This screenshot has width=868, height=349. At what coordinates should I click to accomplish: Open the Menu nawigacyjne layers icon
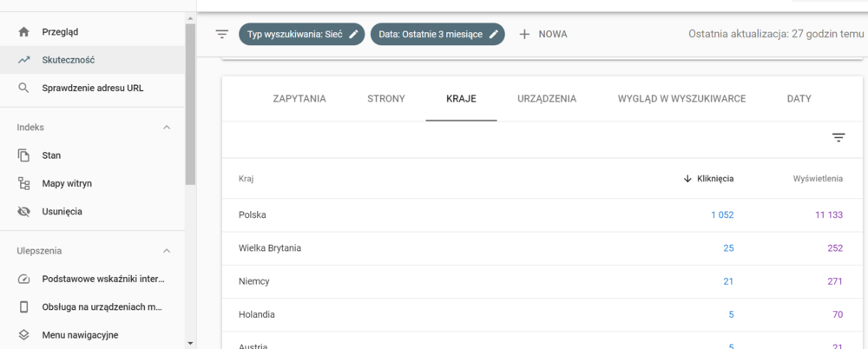point(24,334)
